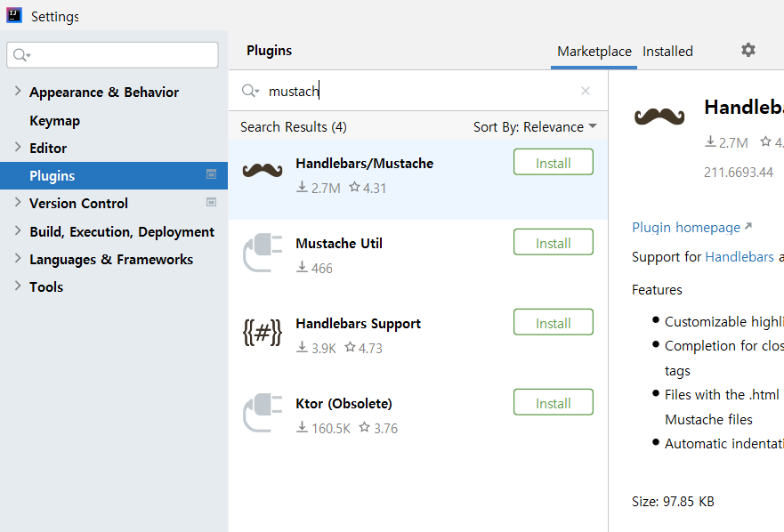Viewport: 784px width, 532px height.
Task: Click the Plugins project-level marker icon
Action: (212, 174)
